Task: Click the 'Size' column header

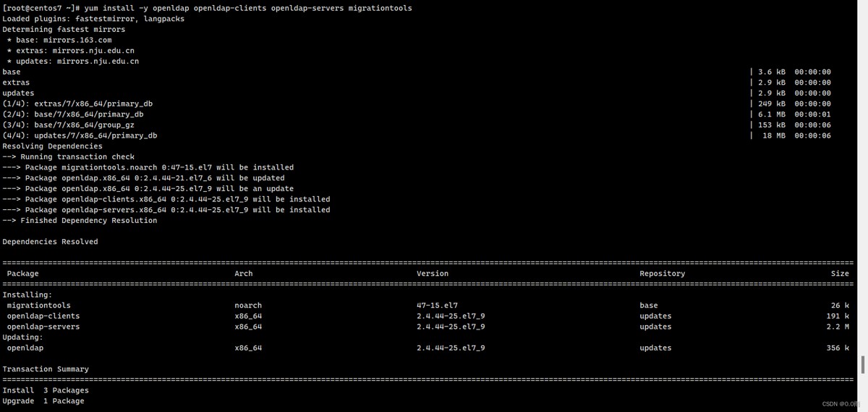Action: point(840,274)
